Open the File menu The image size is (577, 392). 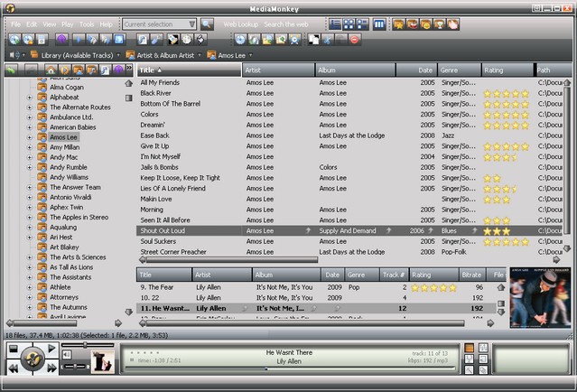[x=16, y=24]
